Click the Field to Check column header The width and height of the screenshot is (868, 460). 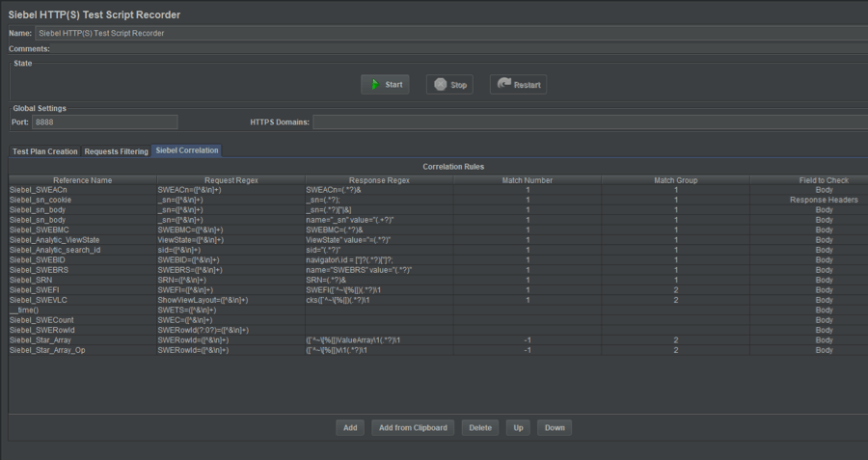click(x=809, y=180)
